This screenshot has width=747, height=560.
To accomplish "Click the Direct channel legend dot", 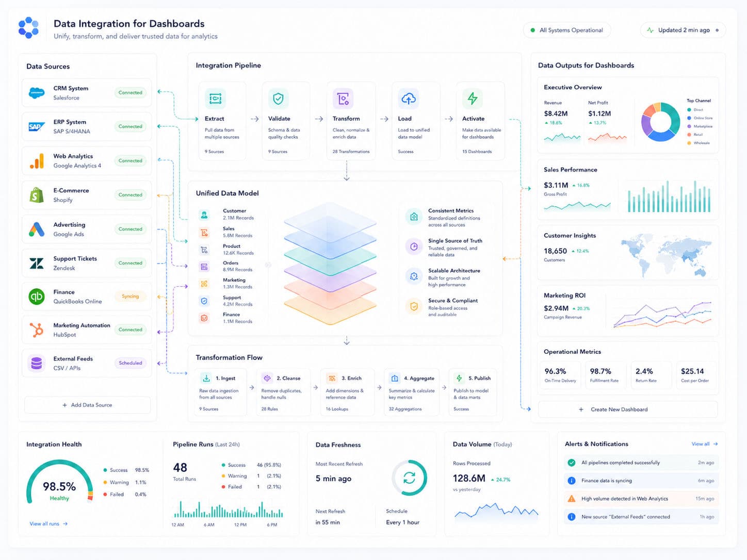I will pyautogui.click(x=689, y=110).
